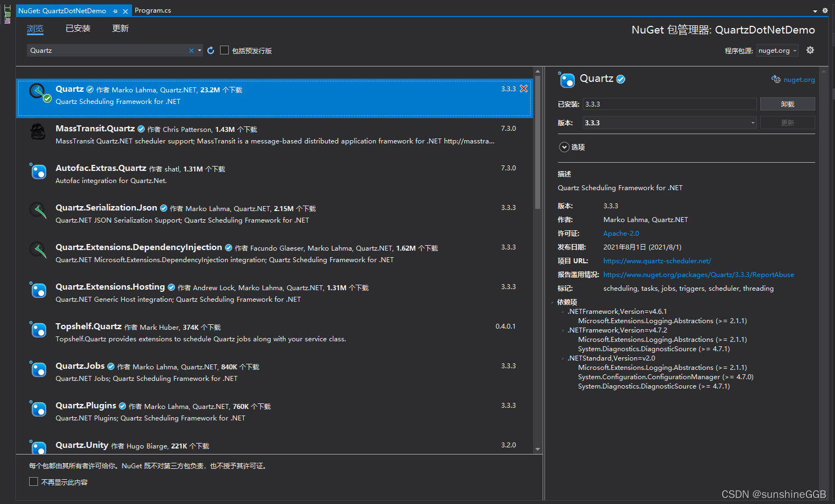Switch to the Program.cs tab
The image size is (835, 504).
coord(153,10)
